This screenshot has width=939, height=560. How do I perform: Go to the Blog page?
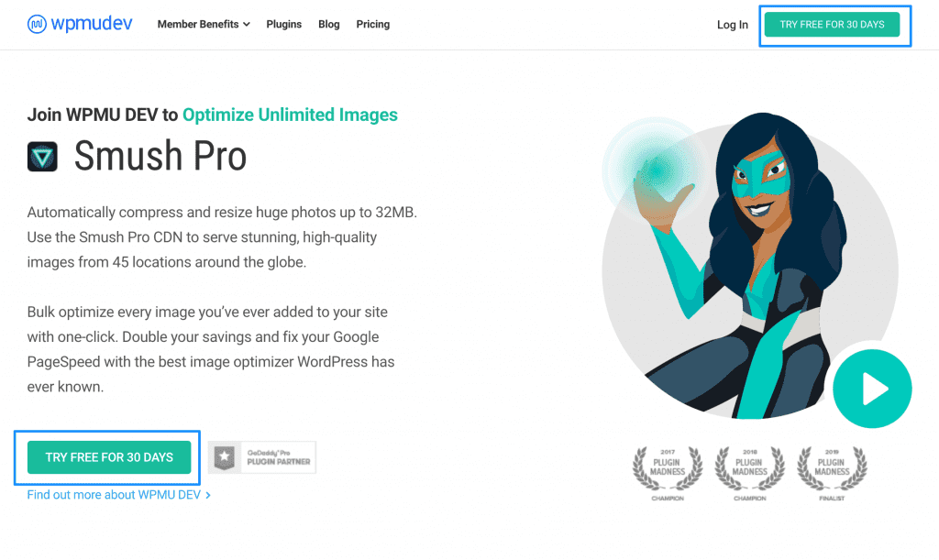pos(329,24)
